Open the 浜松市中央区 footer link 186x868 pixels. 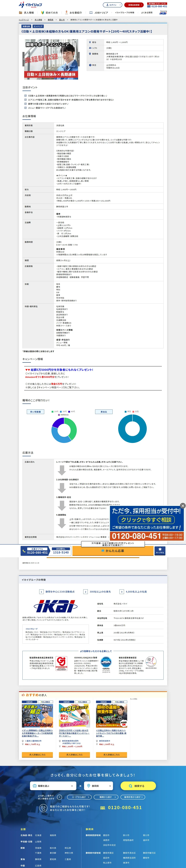109,845
